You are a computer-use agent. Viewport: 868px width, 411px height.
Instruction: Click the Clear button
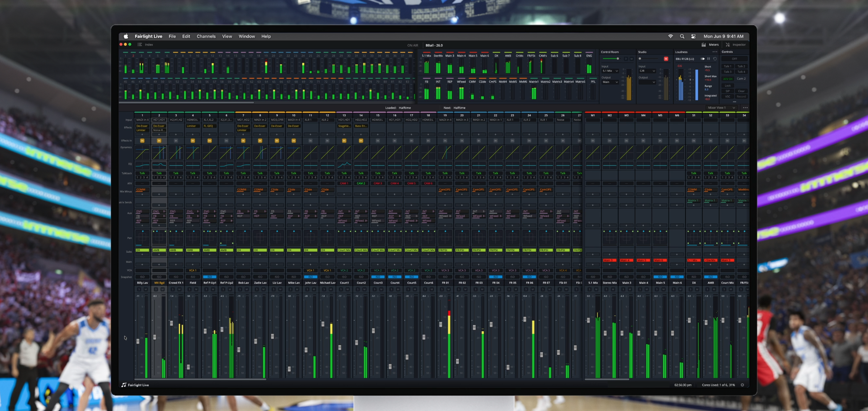[741, 91]
